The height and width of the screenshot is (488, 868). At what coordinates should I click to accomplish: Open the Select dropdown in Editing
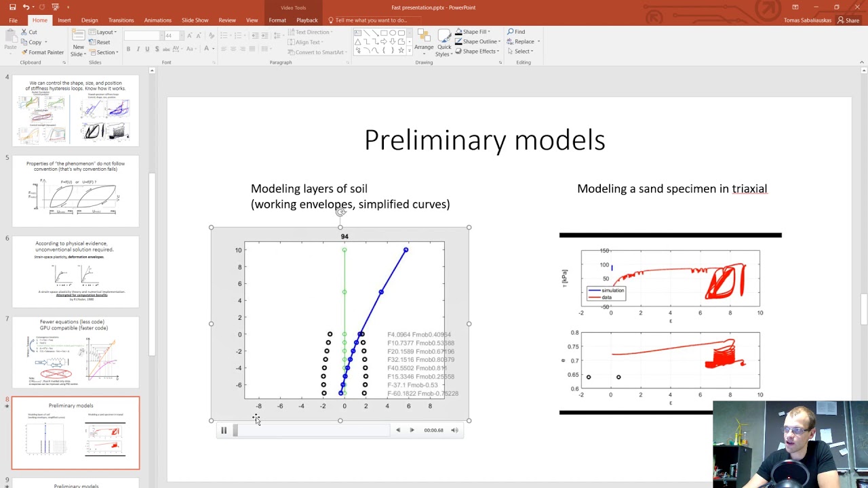[522, 51]
